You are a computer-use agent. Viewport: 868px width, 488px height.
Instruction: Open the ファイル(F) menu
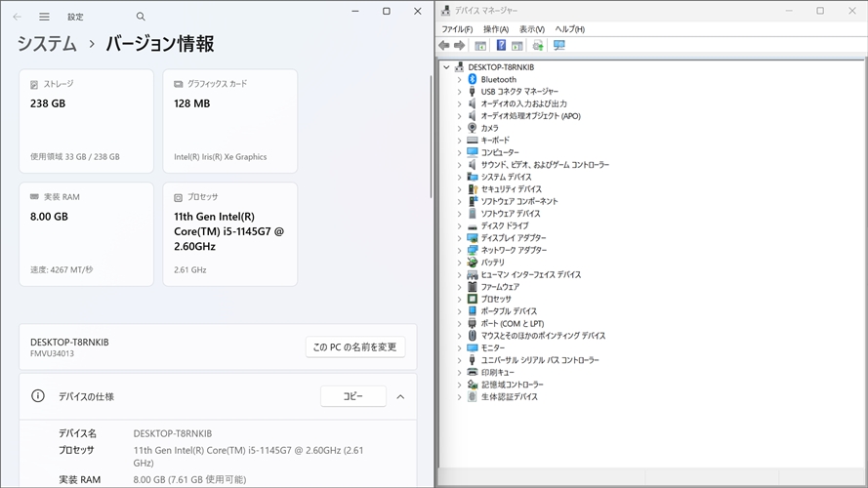coord(457,29)
